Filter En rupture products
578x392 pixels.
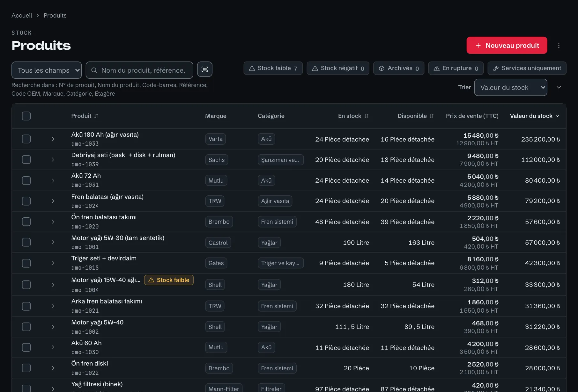tap(456, 68)
